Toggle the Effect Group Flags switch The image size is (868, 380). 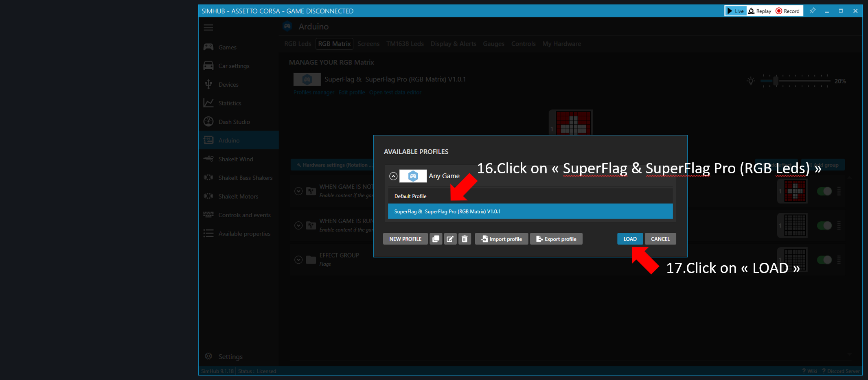[824, 260]
